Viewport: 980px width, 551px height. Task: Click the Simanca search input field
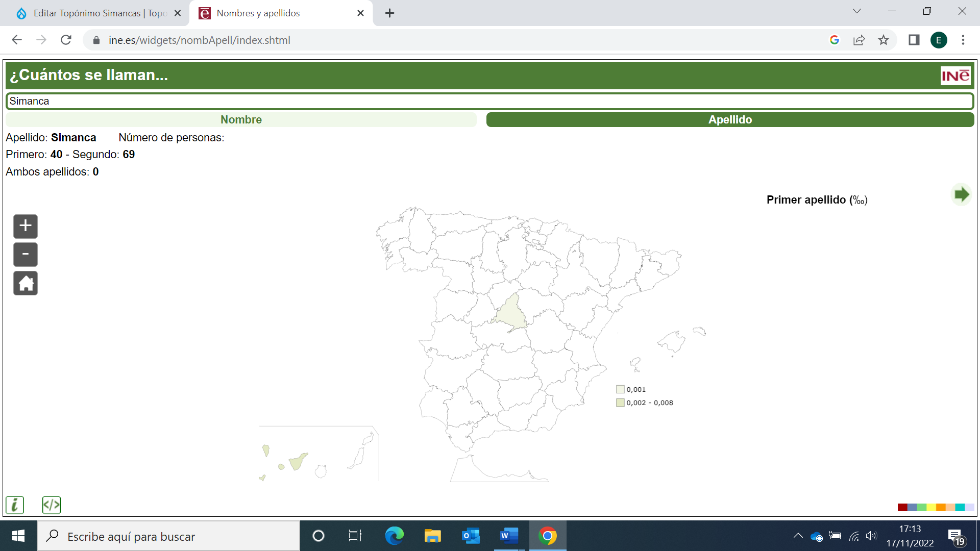489,101
